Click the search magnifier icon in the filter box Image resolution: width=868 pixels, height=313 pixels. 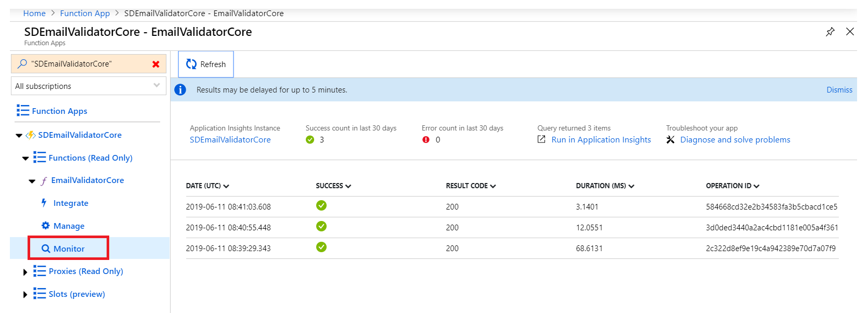(22, 63)
